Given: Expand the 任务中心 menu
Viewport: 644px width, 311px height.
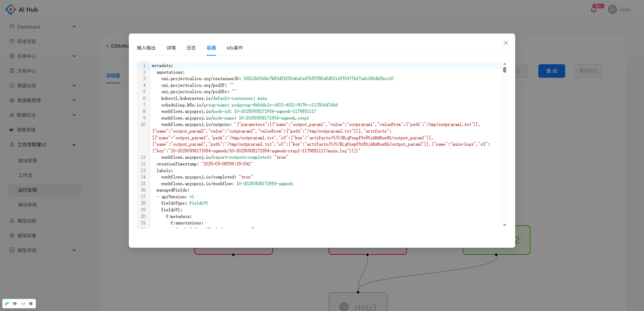Looking at the screenshot, I should 74,56.
